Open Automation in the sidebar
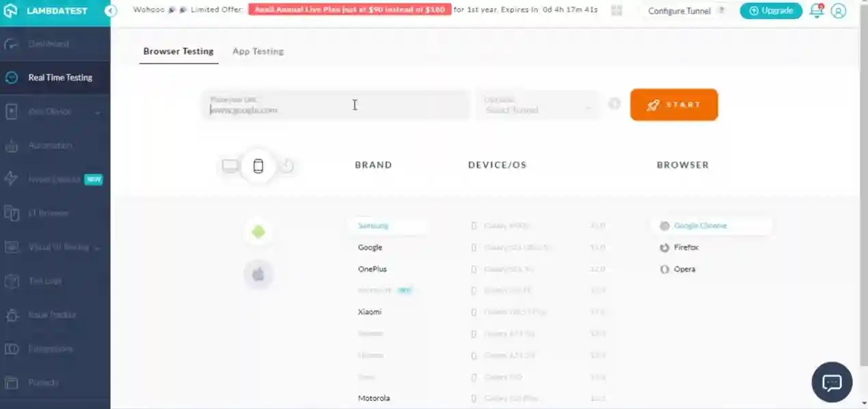The height and width of the screenshot is (409, 868). 50,145
